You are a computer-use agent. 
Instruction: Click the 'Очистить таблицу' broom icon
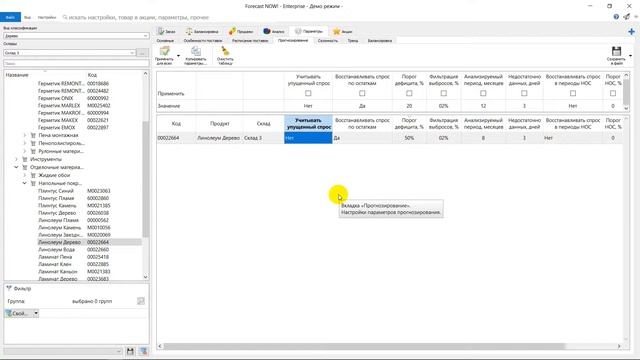(x=225, y=51)
